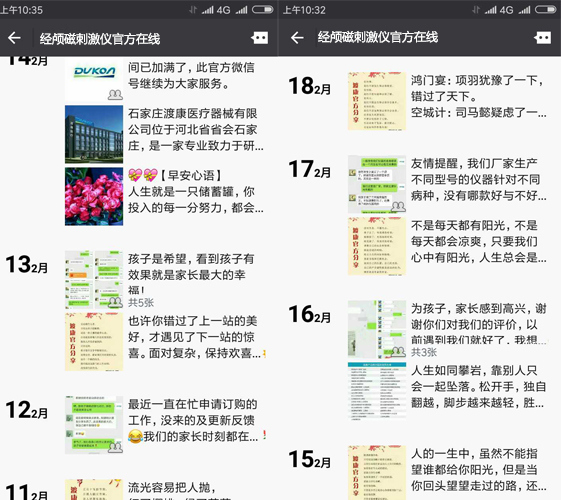Tap the 共5张 image count label
Image resolution: width=562 pixels, height=500 pixels.
pos(141,303)
